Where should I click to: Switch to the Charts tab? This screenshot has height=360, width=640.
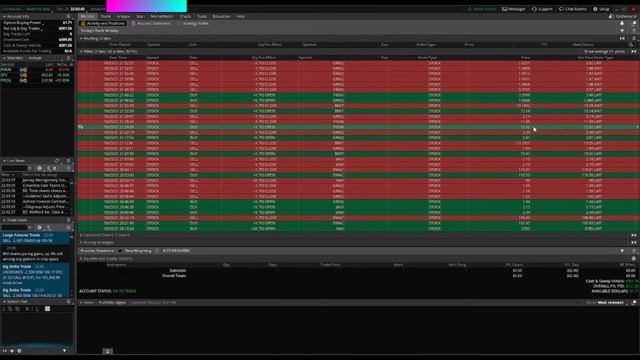[x=185, y=16]
